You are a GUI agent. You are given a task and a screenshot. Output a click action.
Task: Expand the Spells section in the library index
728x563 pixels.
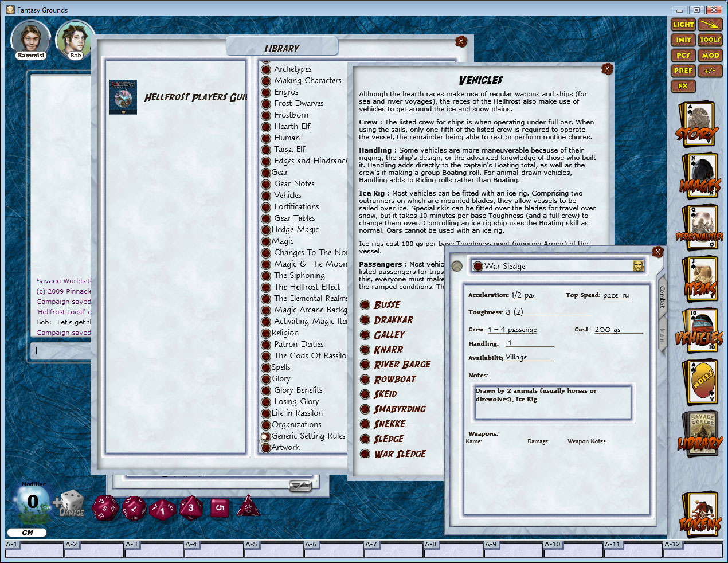tap(265, 367)
